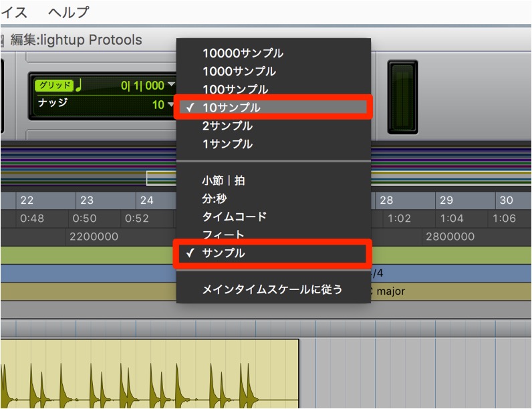
Task: Open the nudge value dropdown arrow
Action: pyautogui.click(x=170, y=104)
